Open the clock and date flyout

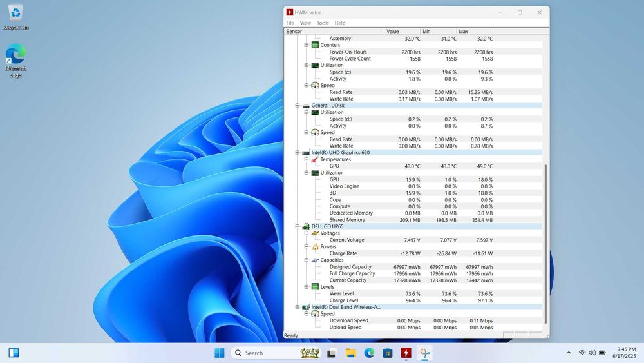click(624, 353)
